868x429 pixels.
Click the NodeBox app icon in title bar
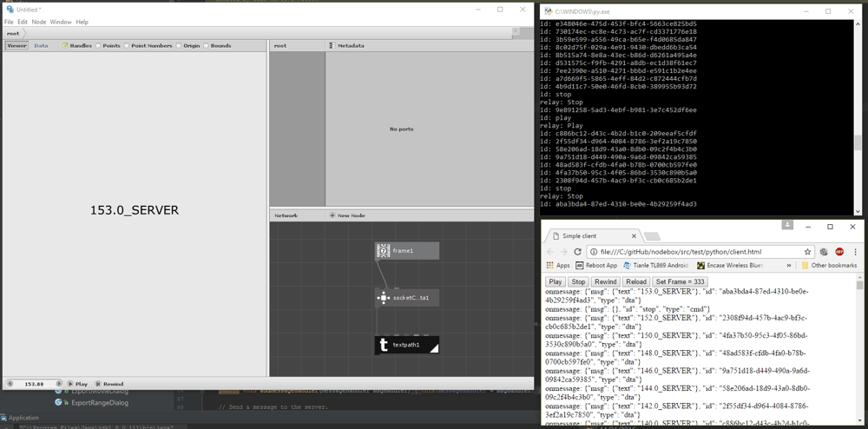pyautogui.click(x=10, y=10)
